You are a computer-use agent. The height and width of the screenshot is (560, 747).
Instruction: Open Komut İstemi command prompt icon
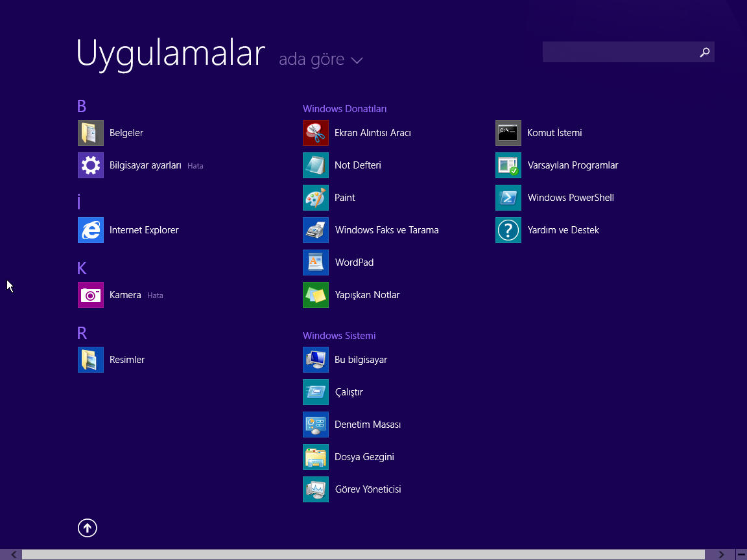pyautogui.click(x=508, y=133)
